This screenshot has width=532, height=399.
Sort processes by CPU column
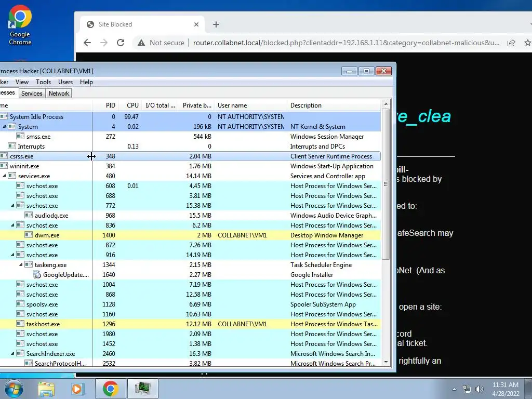[130, 105]
